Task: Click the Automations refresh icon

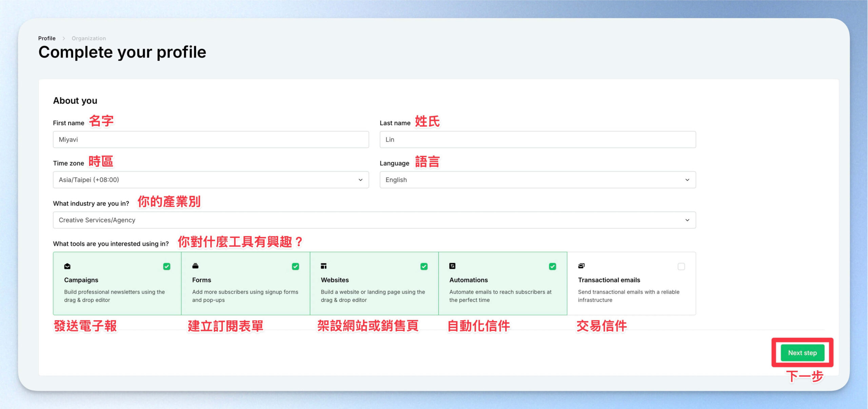Action: [452, 266]
